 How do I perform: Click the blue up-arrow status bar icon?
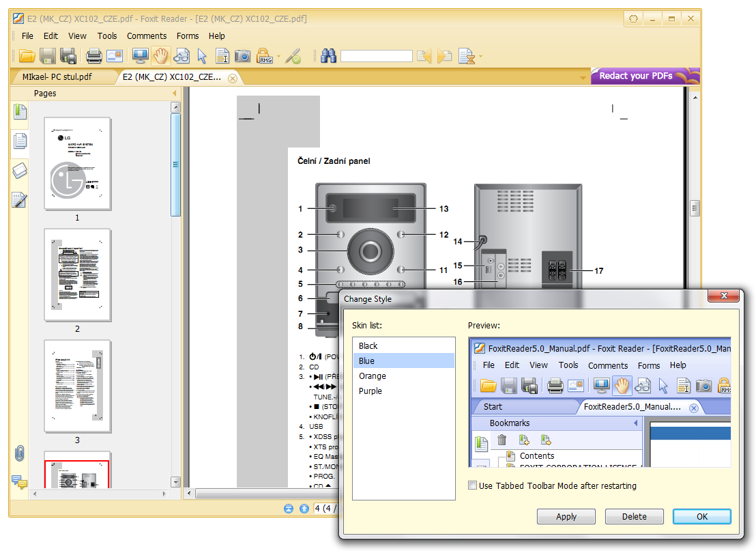pos(304,509)
